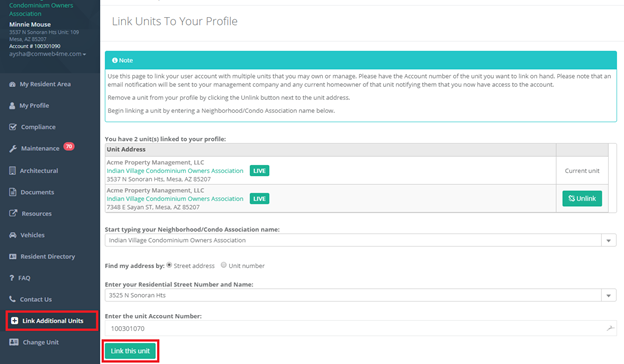Click the 7348 E Sayan ST, Mesa address
Screen dimensions: 624x364
click(153, 207)
